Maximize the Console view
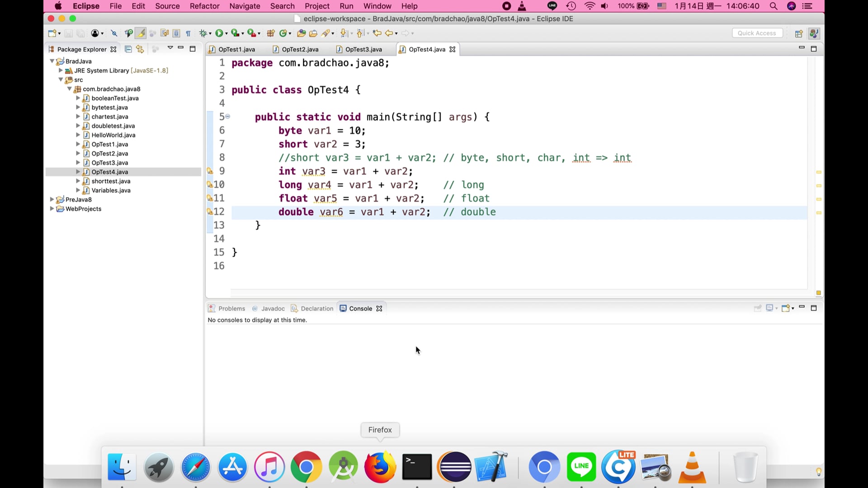868x488 pixels. [814, 308]
